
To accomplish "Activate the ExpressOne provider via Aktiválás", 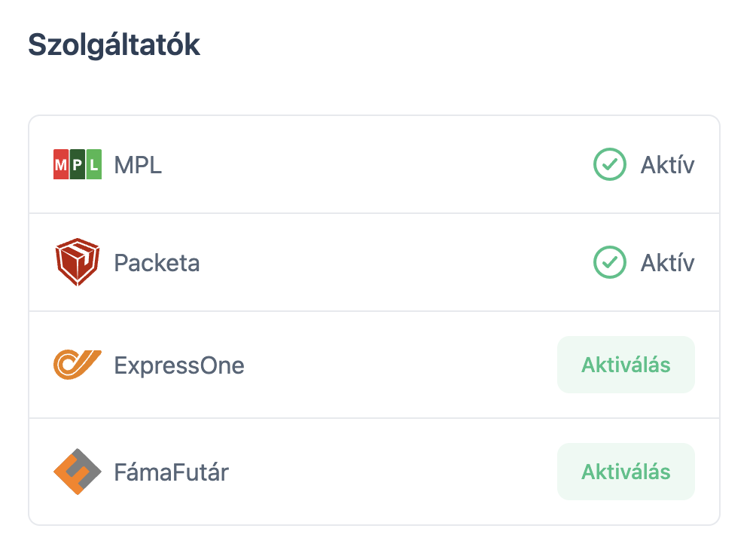I will pyautogui.click(x=626, y=365).
